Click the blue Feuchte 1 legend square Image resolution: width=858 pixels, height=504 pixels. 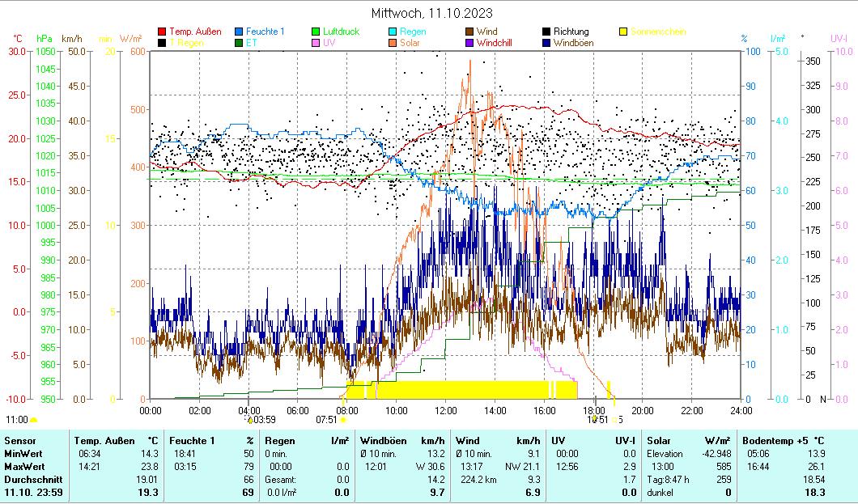tap(239, 32)
